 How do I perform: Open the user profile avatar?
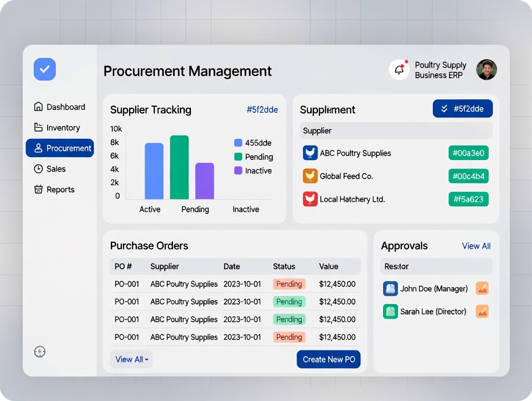487,70
